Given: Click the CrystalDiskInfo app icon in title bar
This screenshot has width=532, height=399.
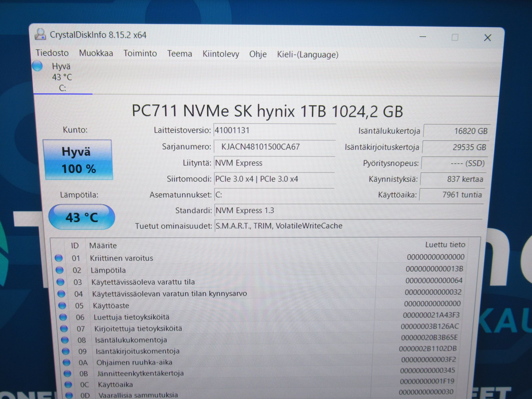Looking at the screenshot, I should coord(40,35).
